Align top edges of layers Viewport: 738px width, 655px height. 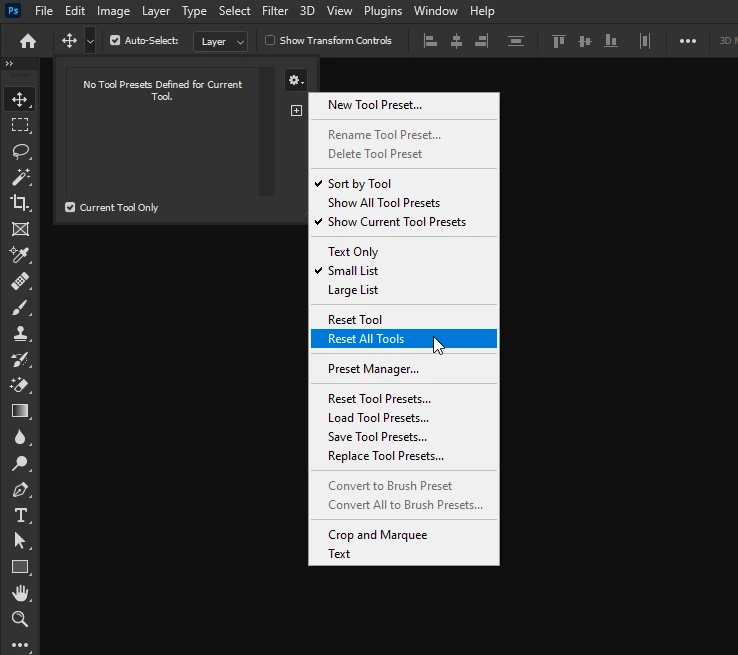coord(559,41)
